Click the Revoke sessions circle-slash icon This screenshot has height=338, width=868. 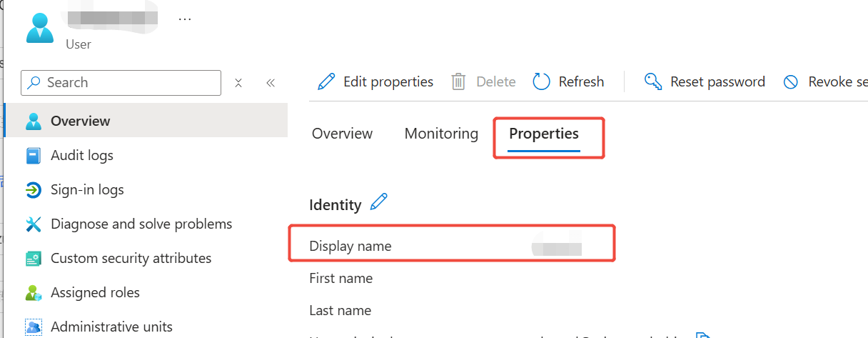pos(791,82)
